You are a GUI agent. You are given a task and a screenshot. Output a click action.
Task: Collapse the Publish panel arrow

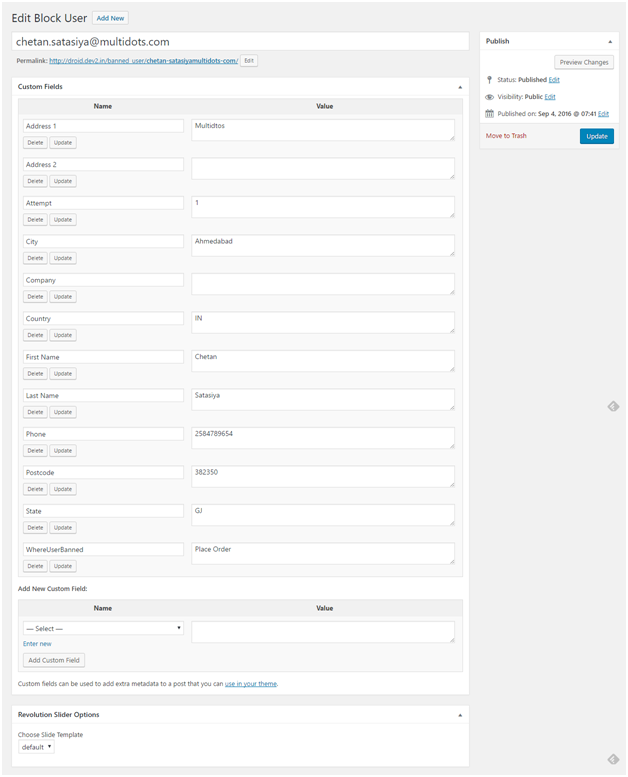tap(610, 42)
